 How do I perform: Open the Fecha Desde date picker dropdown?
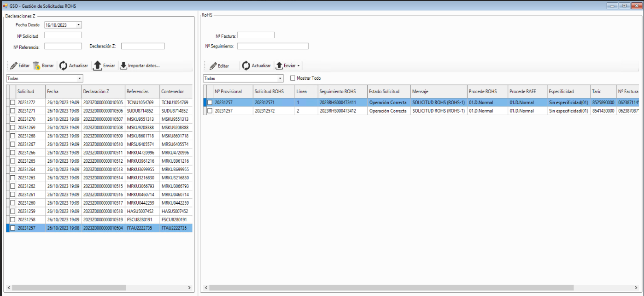[79, 25]
